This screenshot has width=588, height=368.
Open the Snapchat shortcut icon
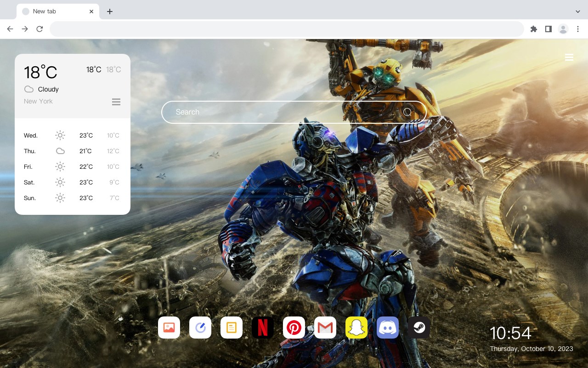[x=356, y=328]
